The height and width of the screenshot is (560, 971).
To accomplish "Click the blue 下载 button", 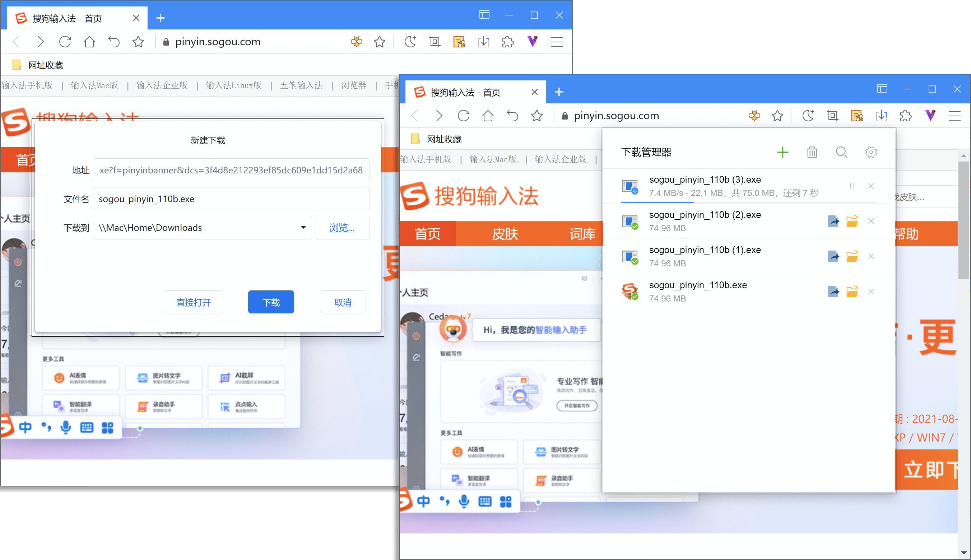I will pyautogui.click(x=271, y=302).
